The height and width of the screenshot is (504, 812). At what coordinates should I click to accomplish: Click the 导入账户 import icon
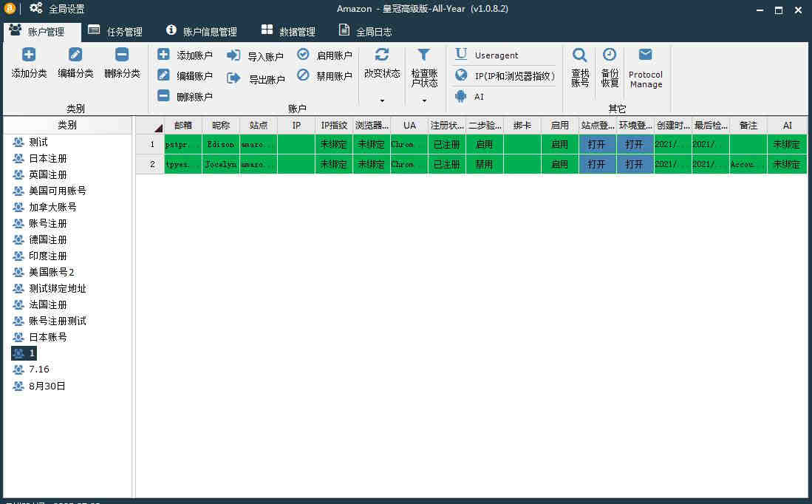tap(233, 55)
